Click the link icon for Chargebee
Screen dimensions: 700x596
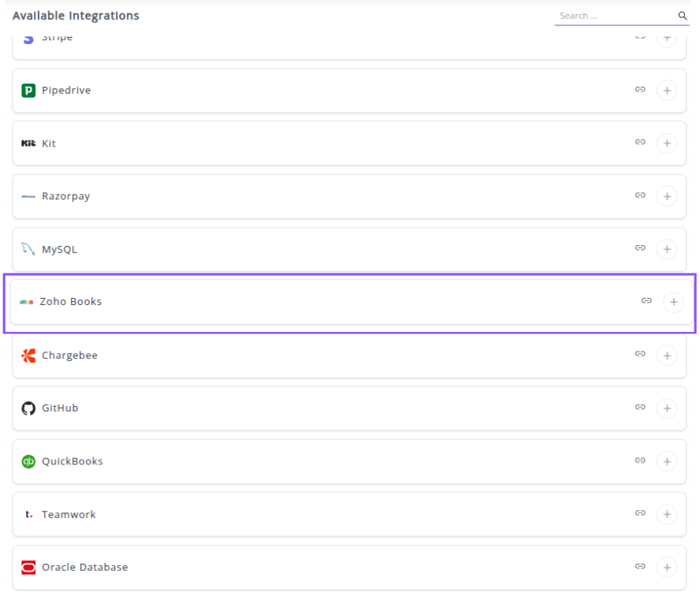coord(640,355)
